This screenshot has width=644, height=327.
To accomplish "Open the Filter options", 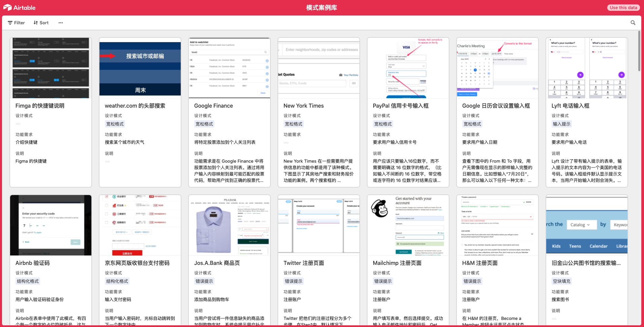I will (16, 23).
